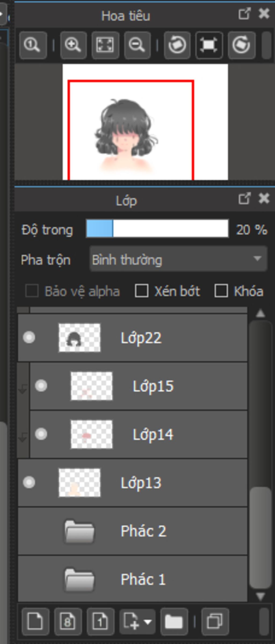Toggle visibility of layer Lớp14
The width and height of the screenshot is (275, 644).
point(41,434)
